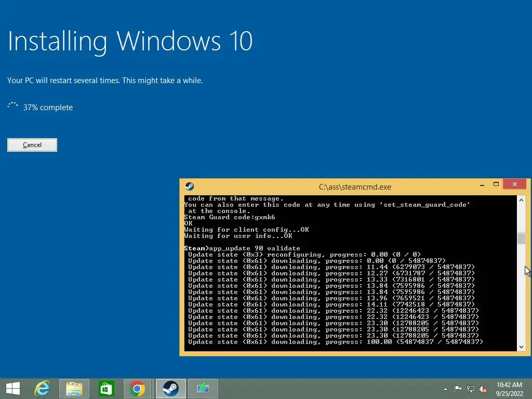Click the progress 13.33 download line
532x399 pixels.
(331, 280)
